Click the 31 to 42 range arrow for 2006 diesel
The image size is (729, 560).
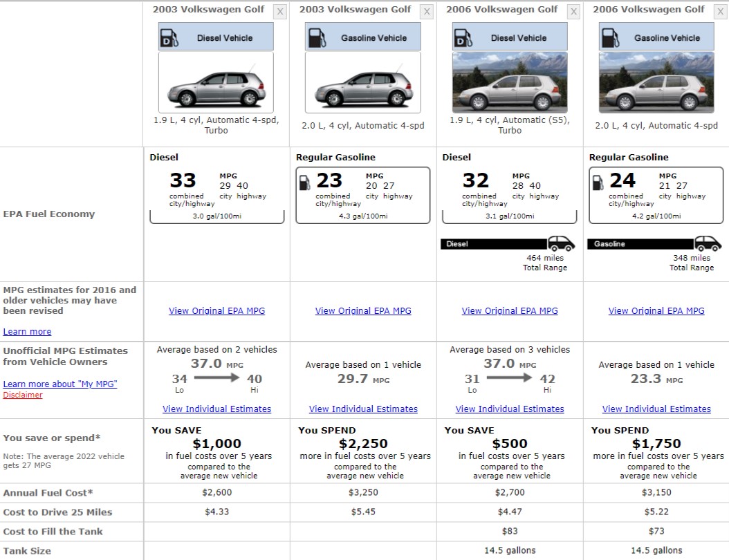coord(510,377)
